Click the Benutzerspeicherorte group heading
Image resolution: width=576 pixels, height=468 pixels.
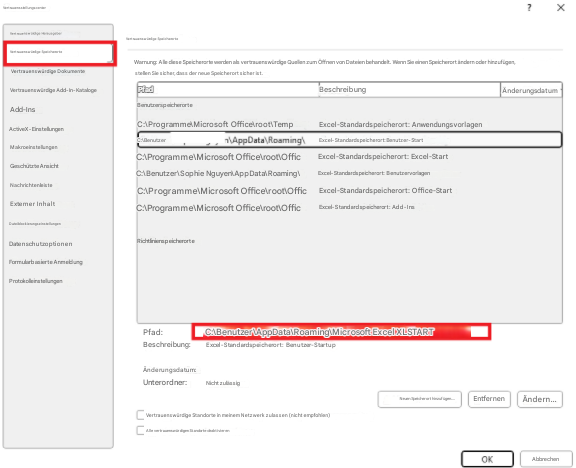click(x=165, y=105)
